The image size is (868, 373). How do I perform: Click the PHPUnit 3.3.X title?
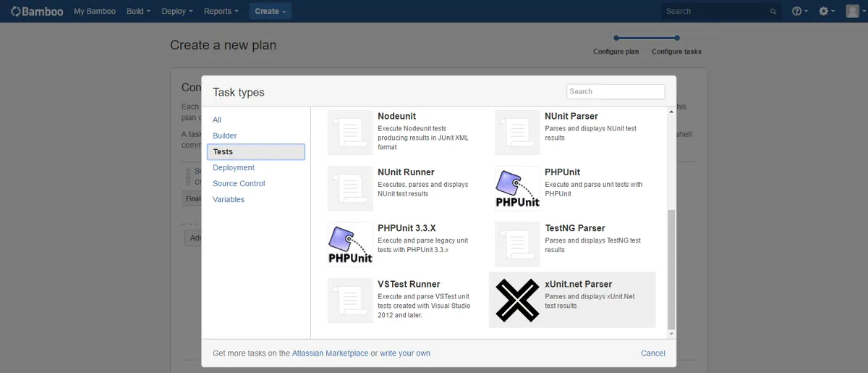click(x=407, y=228)
